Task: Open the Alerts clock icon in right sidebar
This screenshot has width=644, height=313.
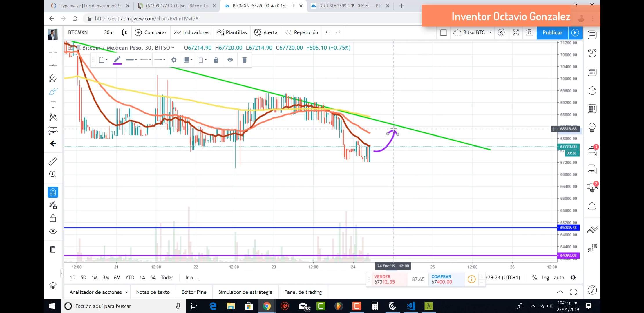Action: [592, 53]
